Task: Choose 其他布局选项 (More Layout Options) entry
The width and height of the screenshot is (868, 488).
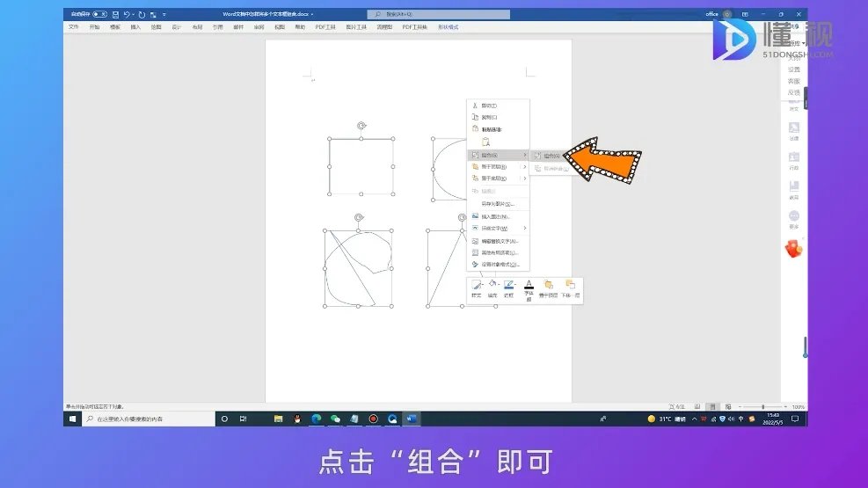Action: click(x=499, y=252)
